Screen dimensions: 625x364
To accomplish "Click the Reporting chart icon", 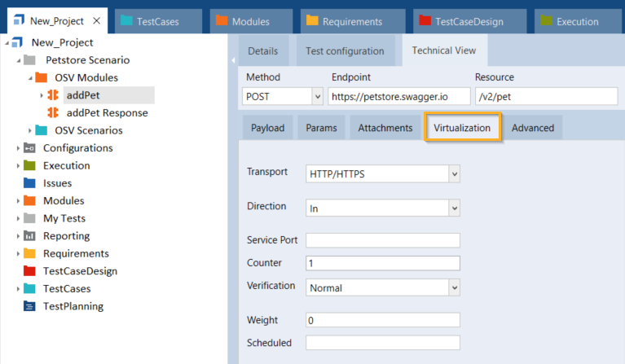I will coord(30,236).
